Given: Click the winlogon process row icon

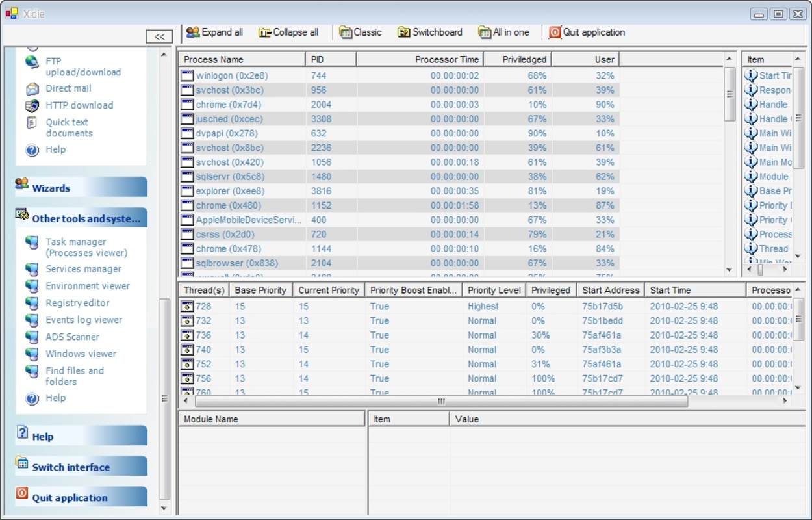Looking at the screenshot, I should [x=187, y=75].
